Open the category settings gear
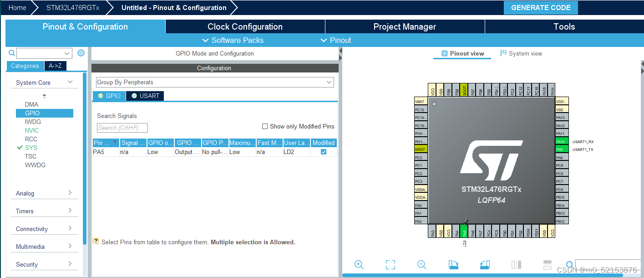 [81, 53]
